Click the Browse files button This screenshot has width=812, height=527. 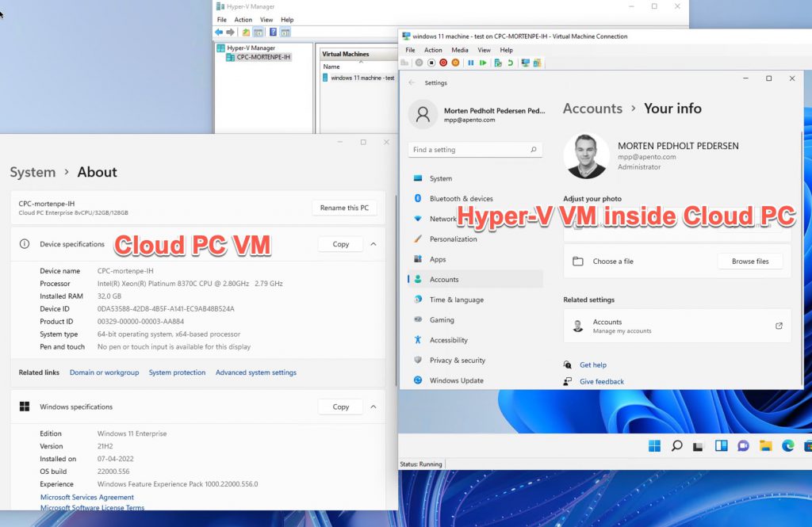click(750, 262)
